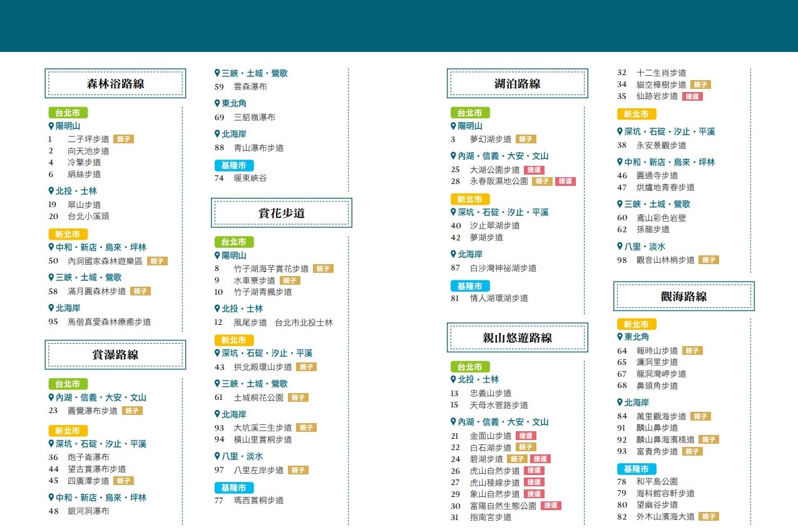Click the pin icon of the region above 滿月圓森林步道

(x=51, y=277)
